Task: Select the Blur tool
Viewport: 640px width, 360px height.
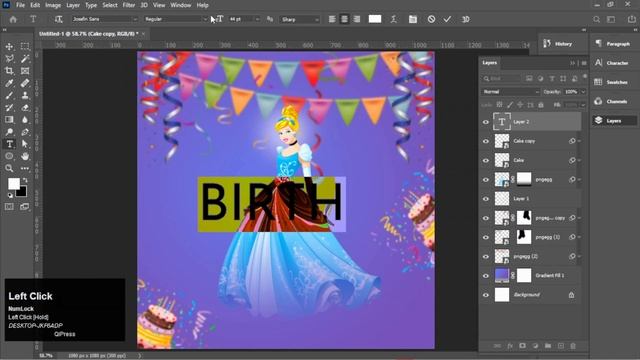Action: (x=25, y=120)
